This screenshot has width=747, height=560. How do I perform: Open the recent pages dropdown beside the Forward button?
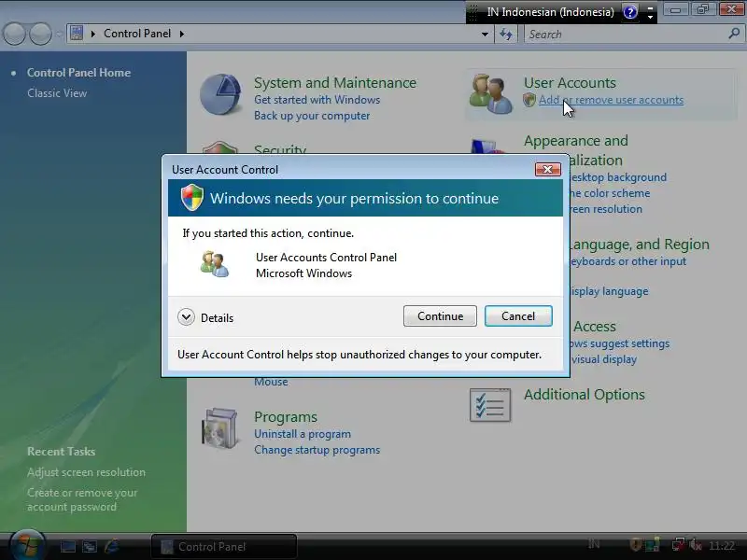click(x=58, y=34)
